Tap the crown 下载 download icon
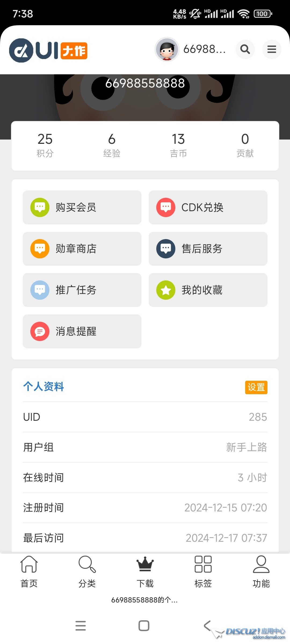Viewport: 290px width, 644px height. (x=145, y=565)
